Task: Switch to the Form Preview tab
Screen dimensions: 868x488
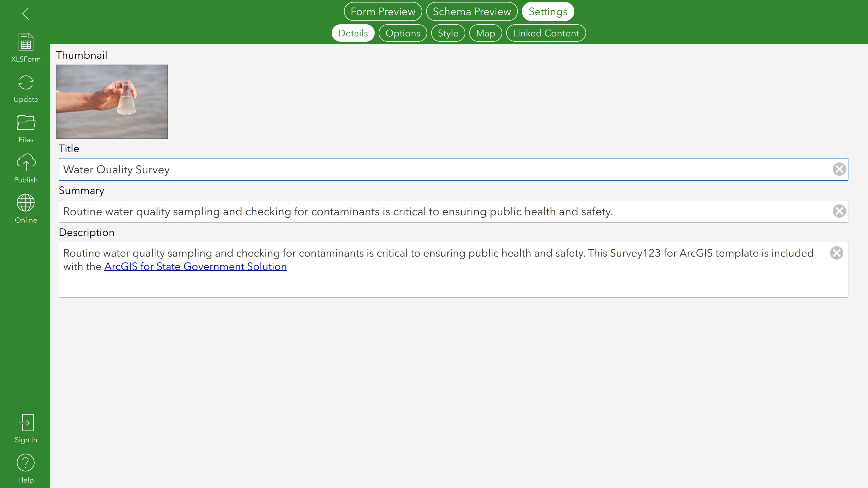Action: click(383, 11)
